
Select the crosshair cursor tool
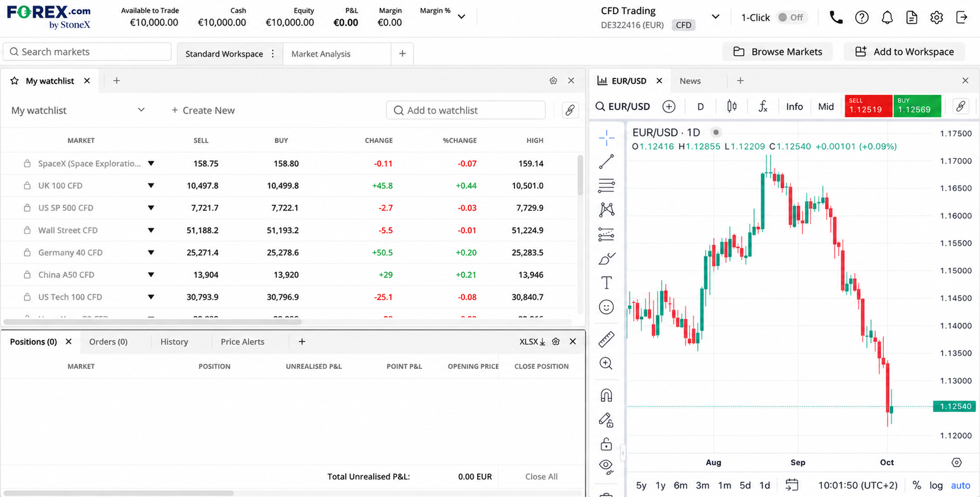pos(606,137)
